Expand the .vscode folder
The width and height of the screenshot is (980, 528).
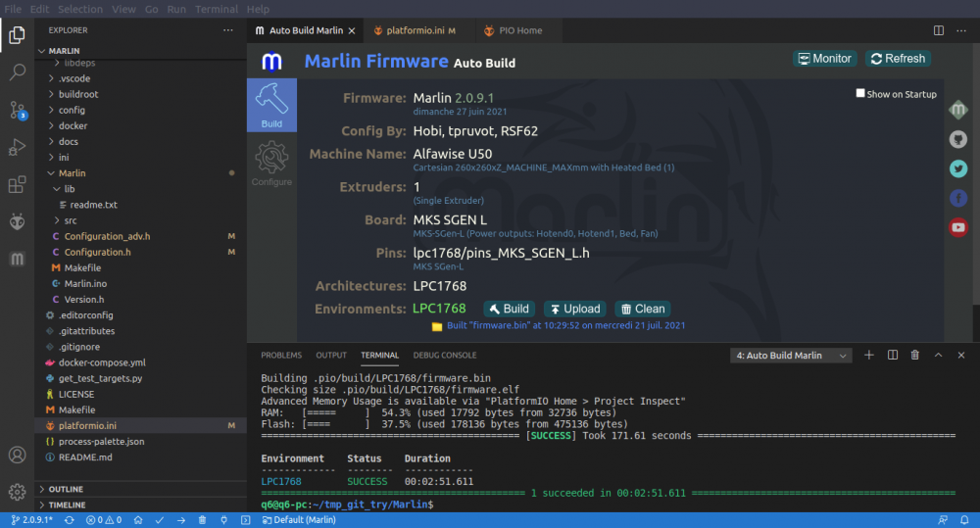tap(142, 78)
